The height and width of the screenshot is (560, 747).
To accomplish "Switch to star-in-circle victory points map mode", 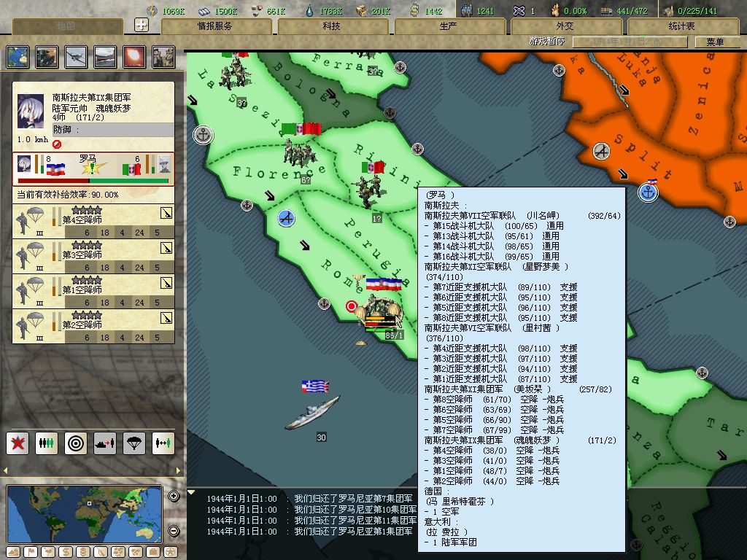I will [x=171, y=552].
